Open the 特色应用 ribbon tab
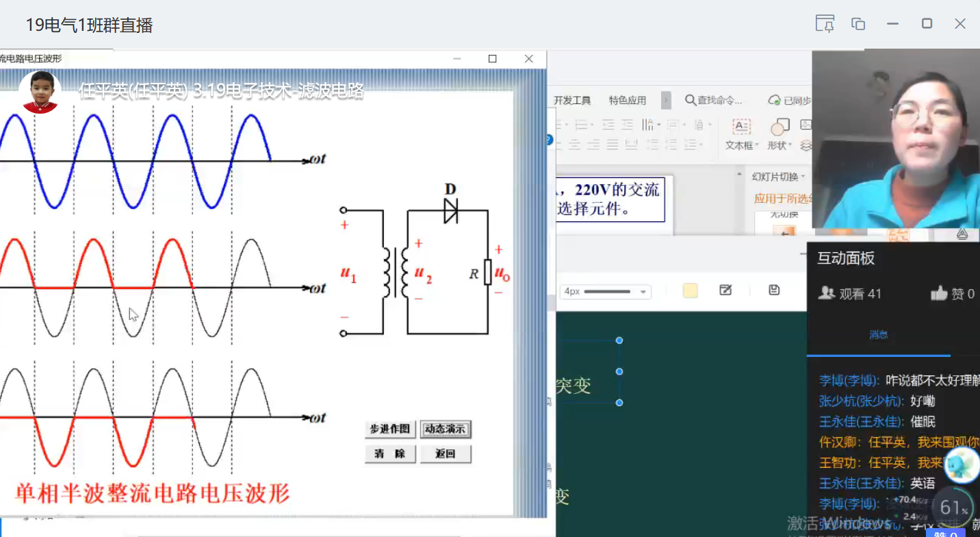The image size is (980, 537). point(628,101)
